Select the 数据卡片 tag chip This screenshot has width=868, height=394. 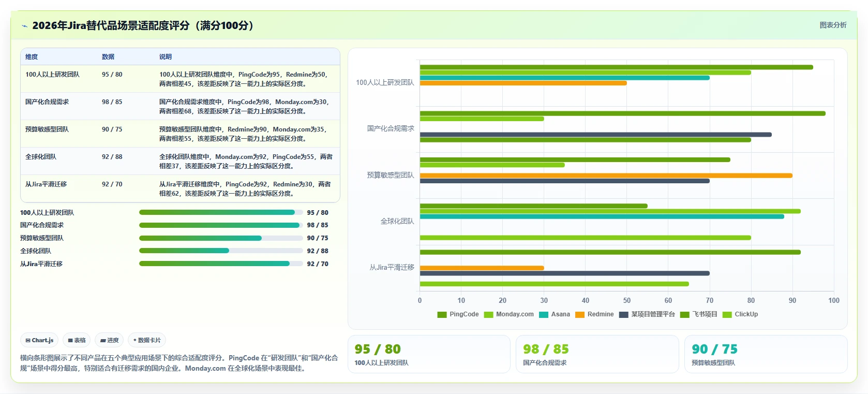(x=147, y=340)
